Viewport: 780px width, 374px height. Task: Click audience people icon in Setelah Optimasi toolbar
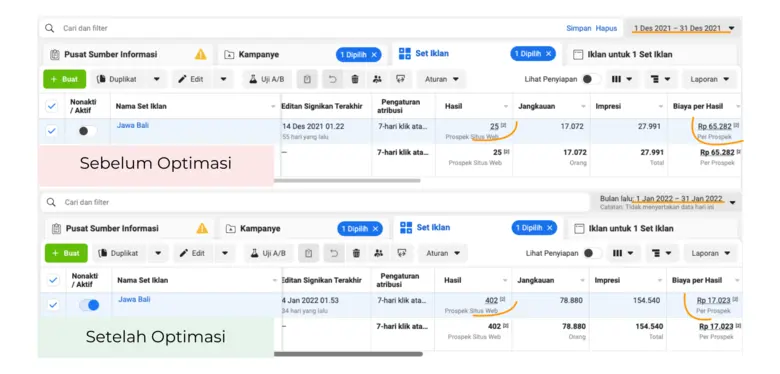tap(379, 253)
